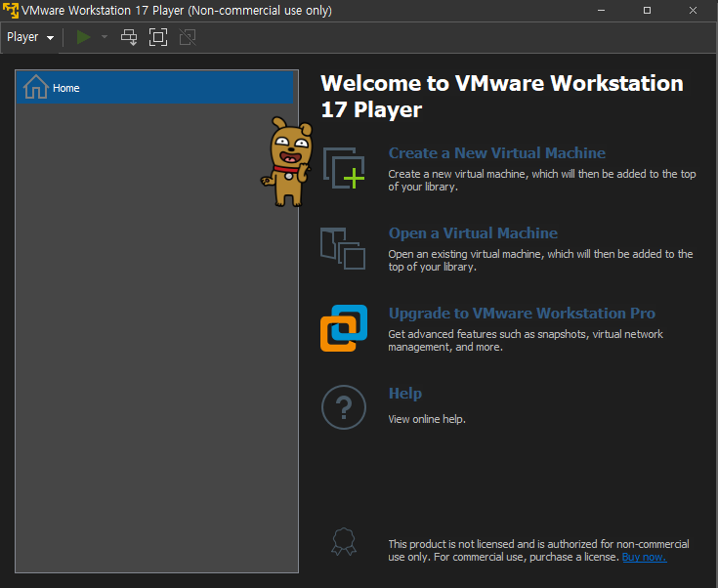
Task: Click the house icon beside Home
Action: (x=36, y=87)
